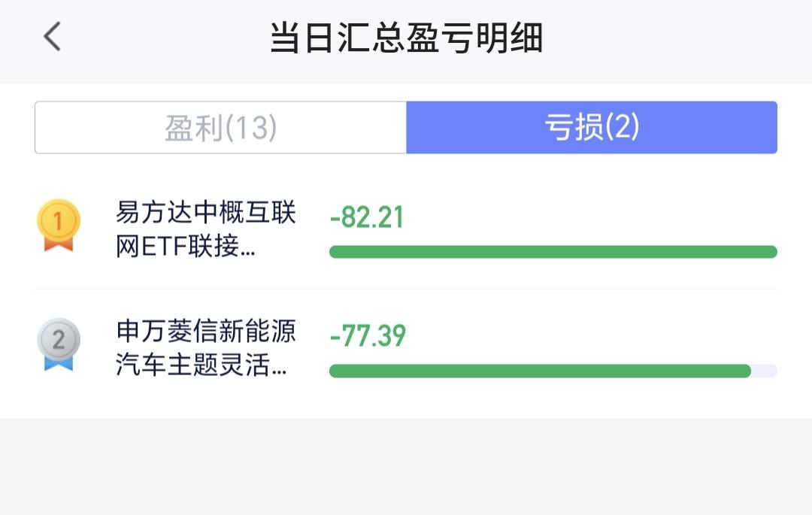Switch to the 盈利(13) tab
The width and height of the screenshot is (812, 515).
pyautogui.click(x=220, y=127)
